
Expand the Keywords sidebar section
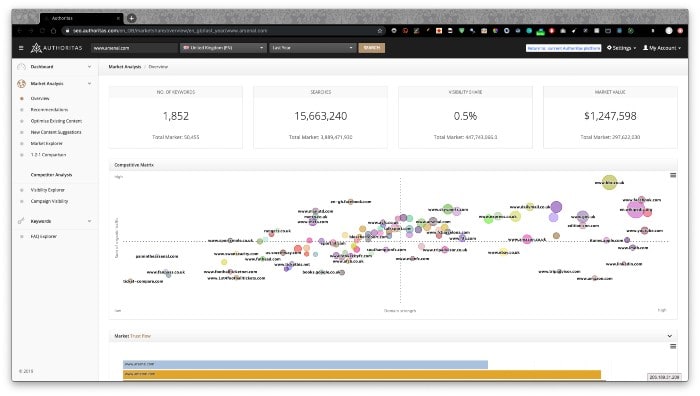[x=89, y=221]
